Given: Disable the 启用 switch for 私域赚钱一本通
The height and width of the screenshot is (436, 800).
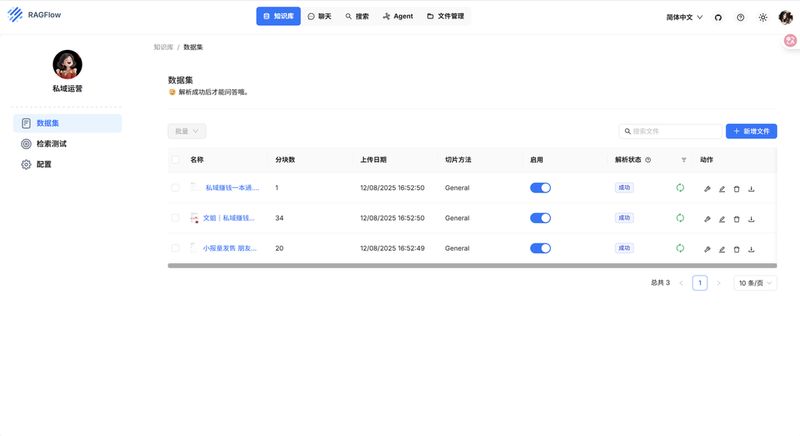Looking at the screenshot, I should [540, 188].
